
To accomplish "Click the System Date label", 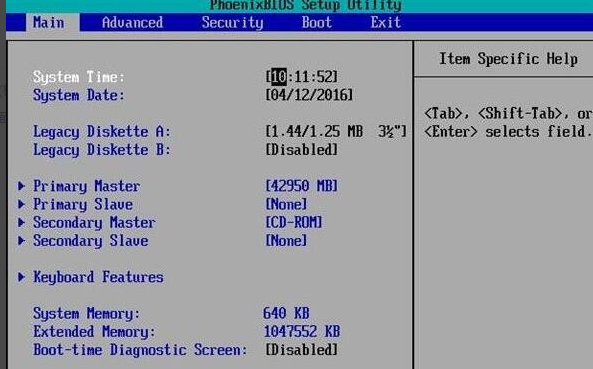I will (79, 95).
